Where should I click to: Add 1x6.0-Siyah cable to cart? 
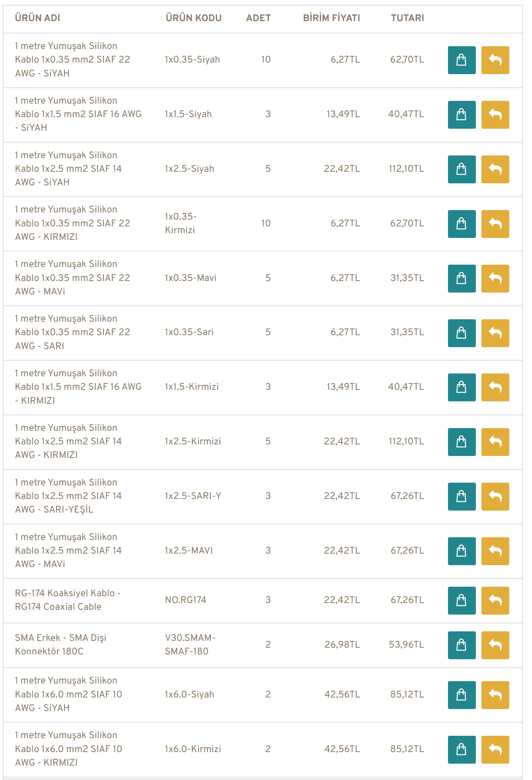point(462,695)
